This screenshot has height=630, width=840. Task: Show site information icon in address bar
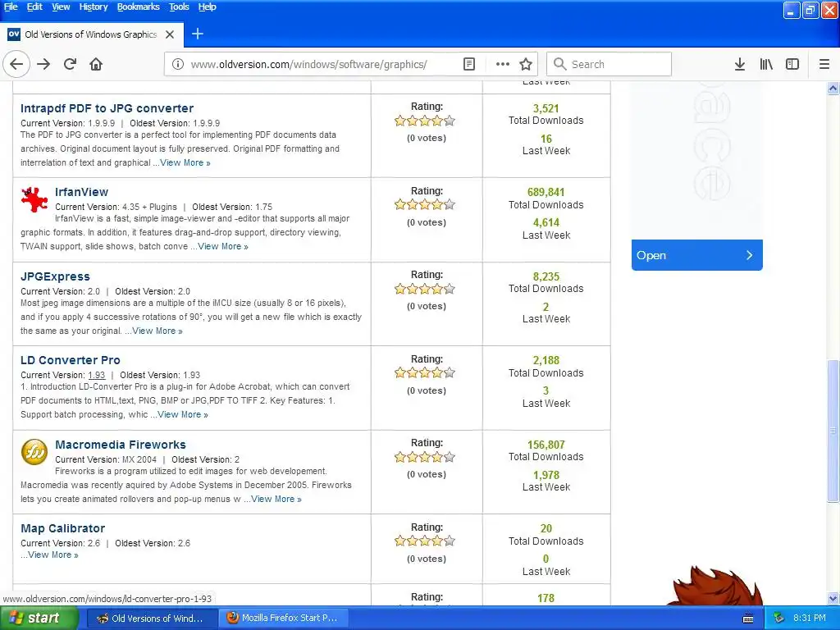click(178, 64)
